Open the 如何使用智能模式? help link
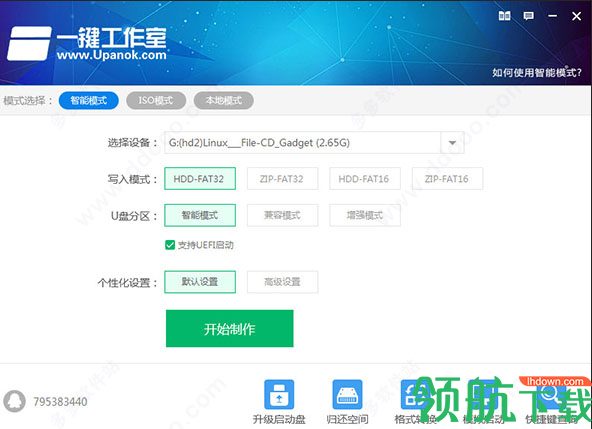The width and height of the screenshot is (592, 429). 536,73
